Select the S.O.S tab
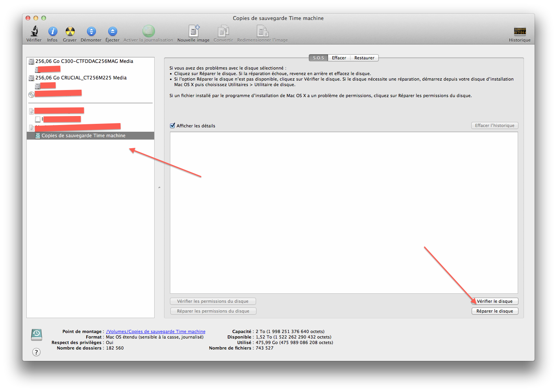The width and height of the screenshot is (557, 392). tap(318, 58)
